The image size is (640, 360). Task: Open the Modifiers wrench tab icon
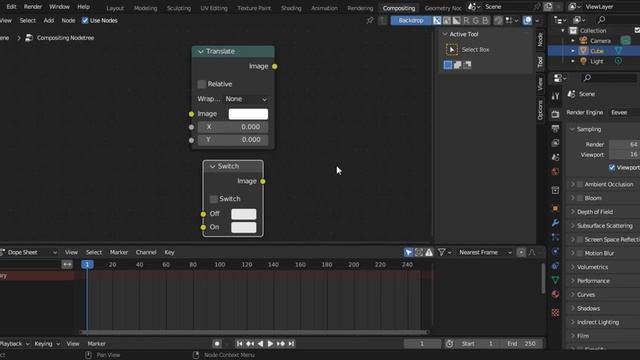click(x=555, y=223)
